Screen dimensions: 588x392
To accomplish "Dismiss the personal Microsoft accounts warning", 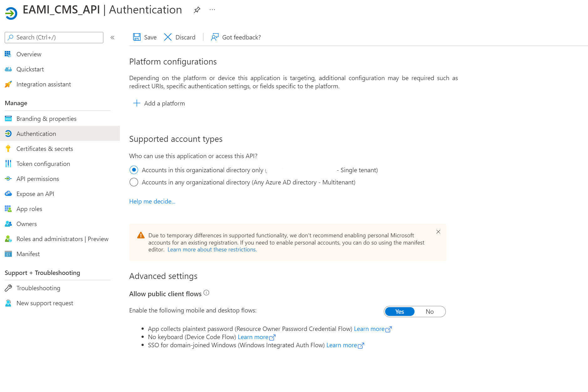I will click(x=438, y=232).
